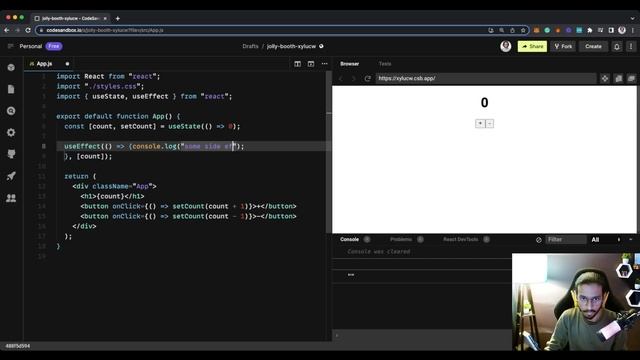Refresh the sandbox preview browser
Image resolution: width=640 pixels, height=360 pixels.
pyautogui.click(x=368, y=78)
